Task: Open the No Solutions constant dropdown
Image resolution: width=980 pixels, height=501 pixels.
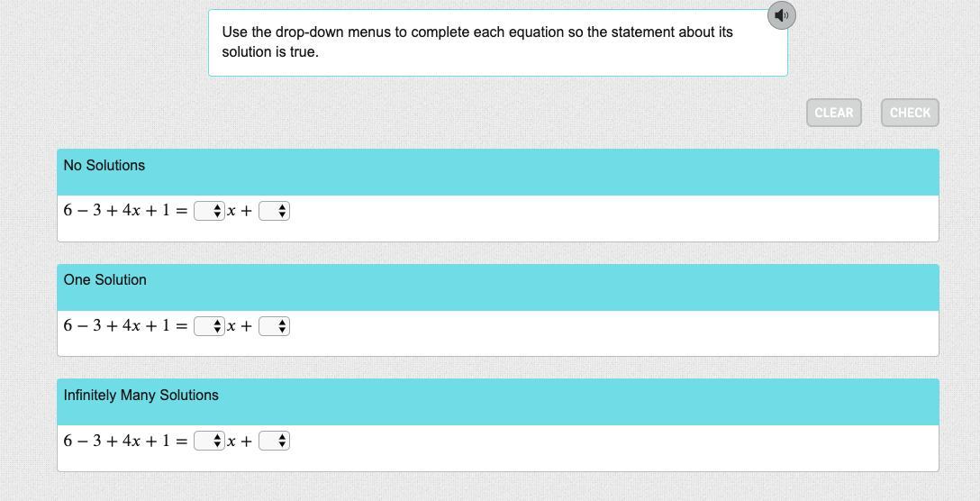Action: [x=274, y=211]
